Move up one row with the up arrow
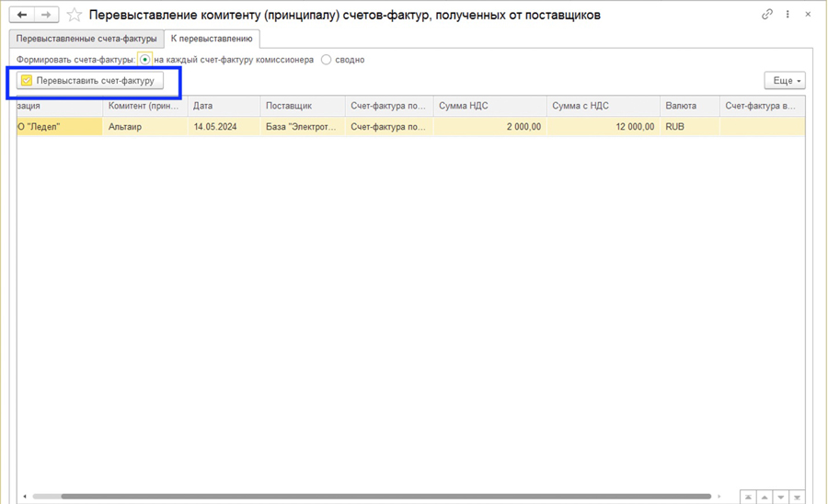The width and height of the screenshot is (828, 504). pos(765,498)
